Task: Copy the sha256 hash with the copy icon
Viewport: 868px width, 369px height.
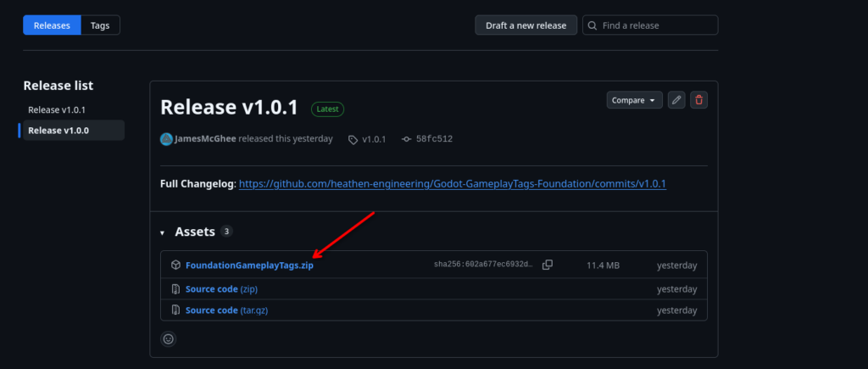Action: 547,265
